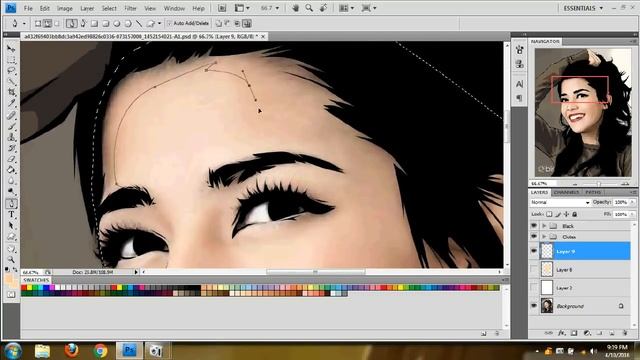The height and width of the screenshot is (360, 640).
Task: Hide the Black group layer
Action: (x=534, y=226)
